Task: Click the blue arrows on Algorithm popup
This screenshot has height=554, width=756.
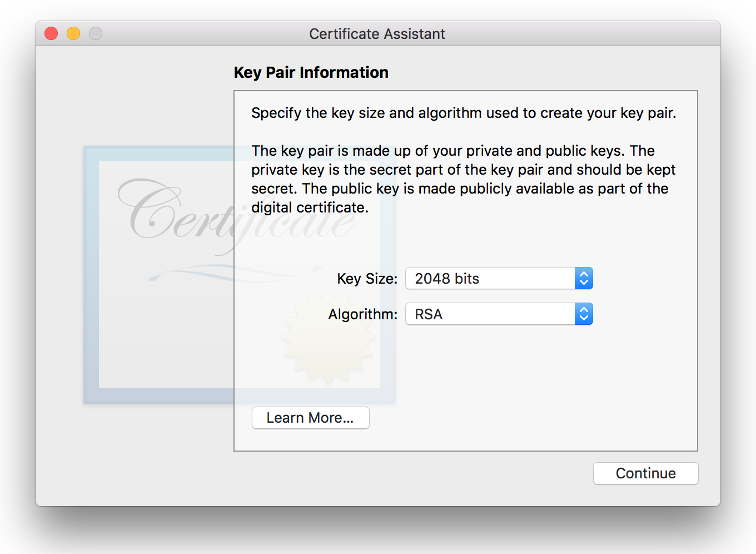Action: coord(584,314)
